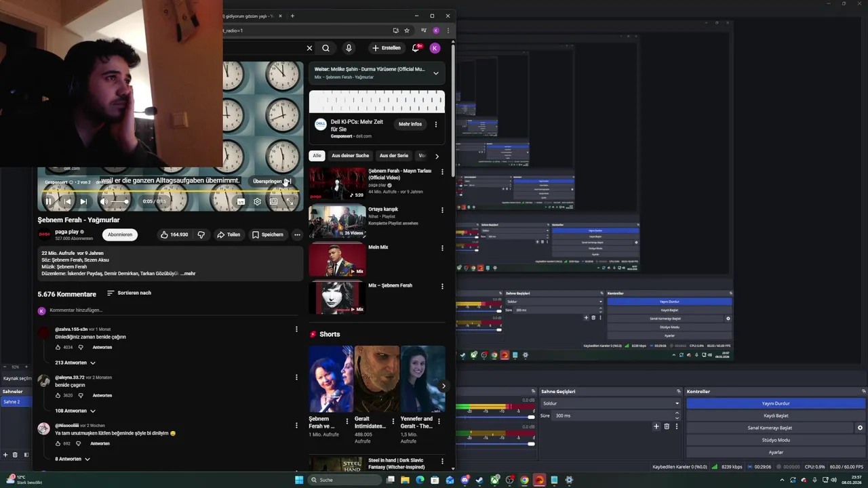Open transition properties three-dot menu
The height and width of the screenshot is (488, 868).
coord(677,426)
